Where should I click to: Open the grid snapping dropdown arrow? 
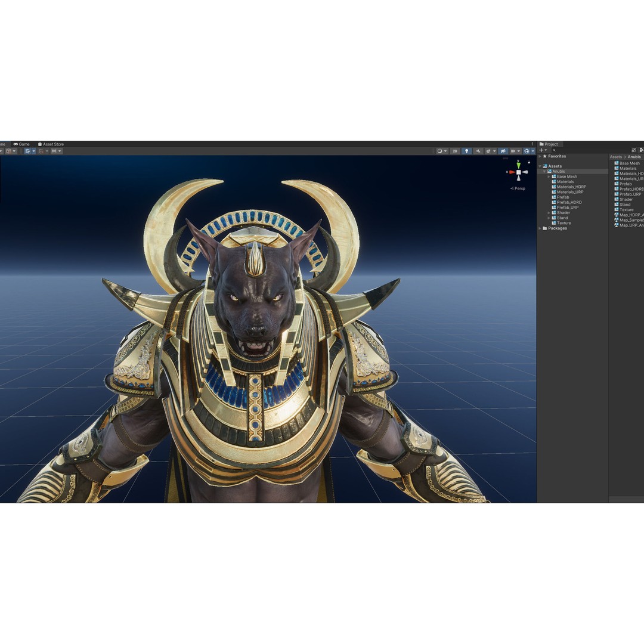33,151
